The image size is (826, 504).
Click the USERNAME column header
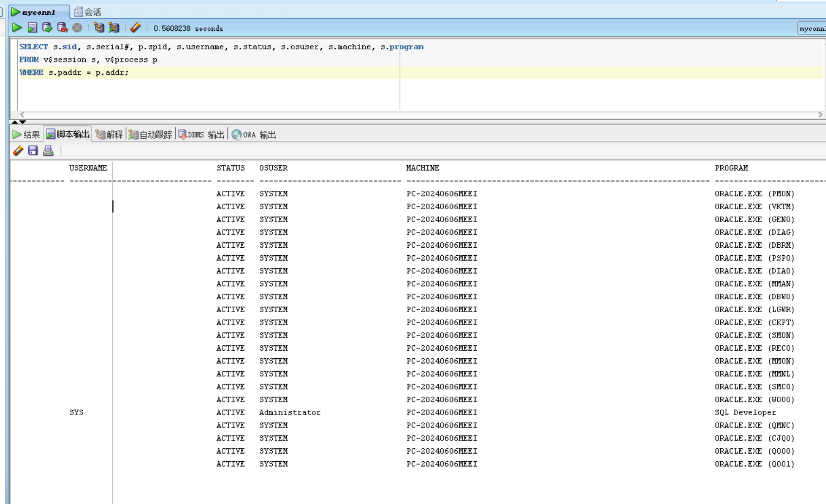coord(88,168)
